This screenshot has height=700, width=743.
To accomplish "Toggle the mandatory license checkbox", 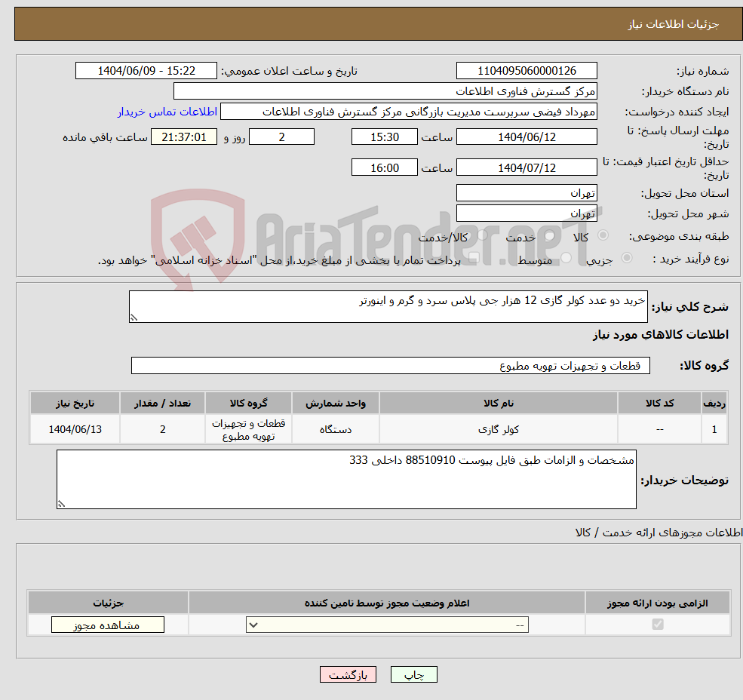I will (x=658, y=624).
